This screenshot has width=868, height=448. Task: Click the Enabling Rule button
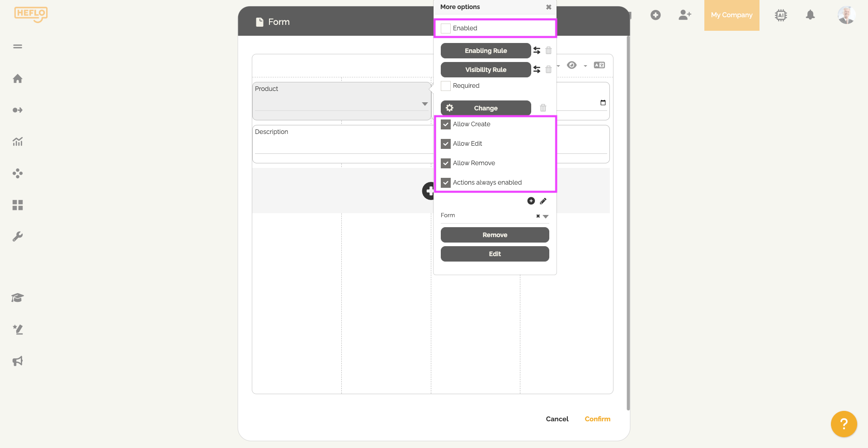pyautogui.click(x=486, y=51)
